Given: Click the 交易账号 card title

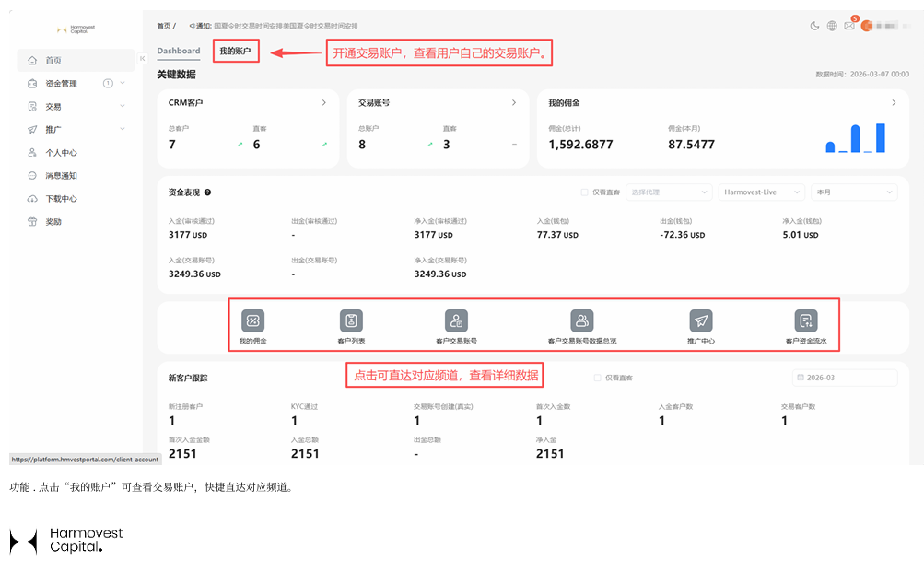Looking at the screenshot, I should pos(374,102).
